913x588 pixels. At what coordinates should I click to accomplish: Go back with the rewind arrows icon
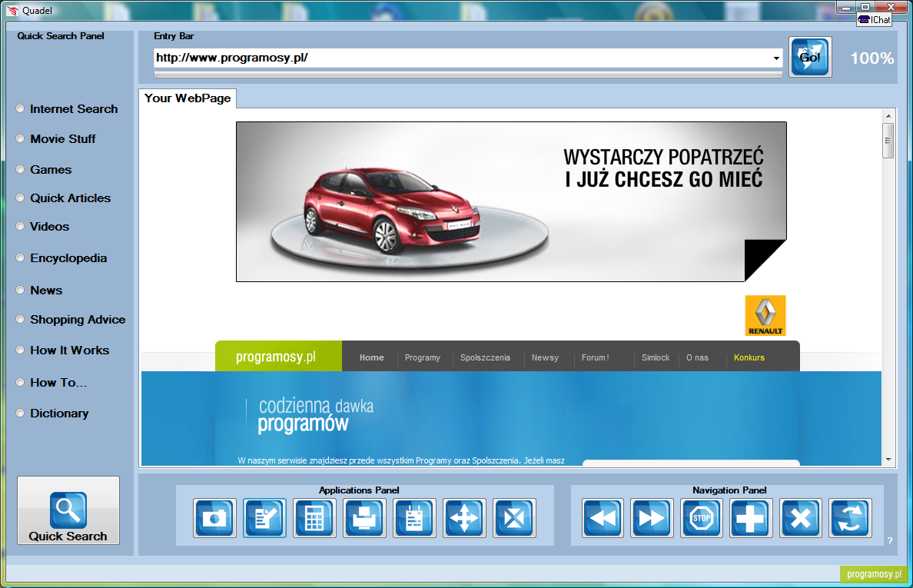[x=603, y=517]
